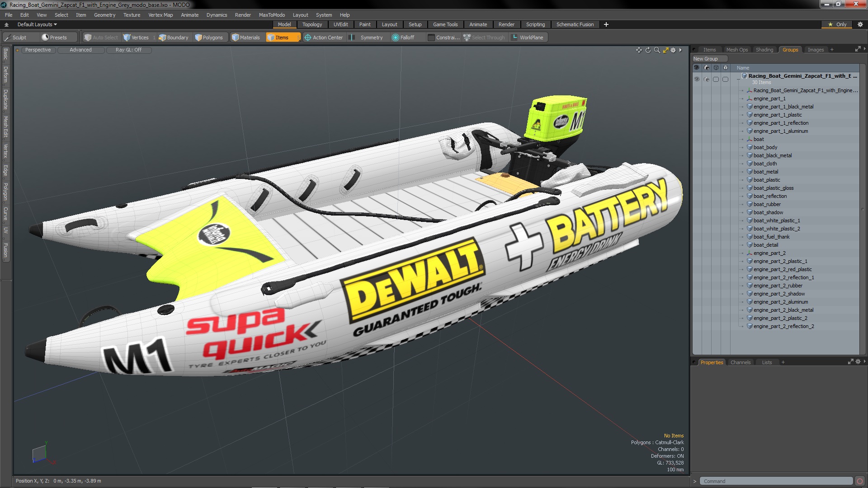Click the viewport pan/move icon
The height and width of the screenshot is (488, 868).
pos(639,50)
